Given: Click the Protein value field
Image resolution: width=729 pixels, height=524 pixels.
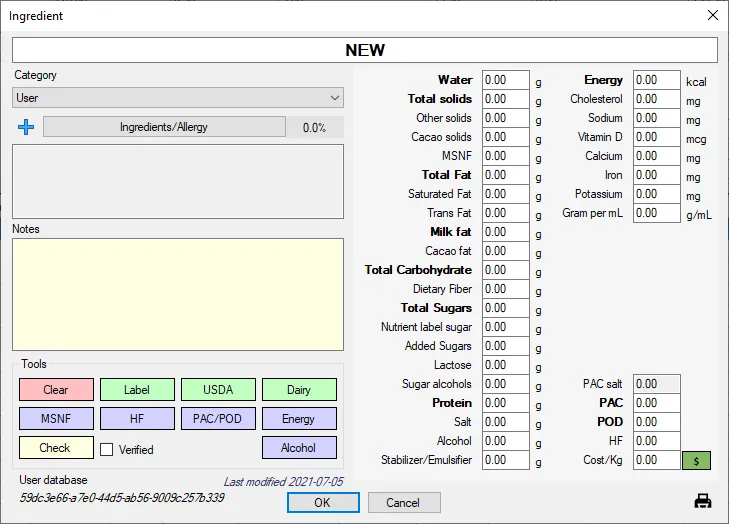Looking at the screenshot, I should (x=505, y=403).
